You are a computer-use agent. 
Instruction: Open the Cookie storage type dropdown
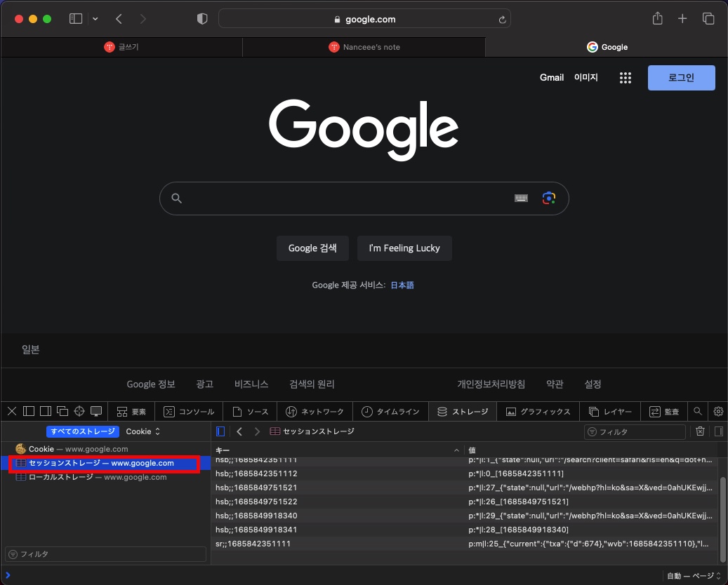click(x=143, y=431)
